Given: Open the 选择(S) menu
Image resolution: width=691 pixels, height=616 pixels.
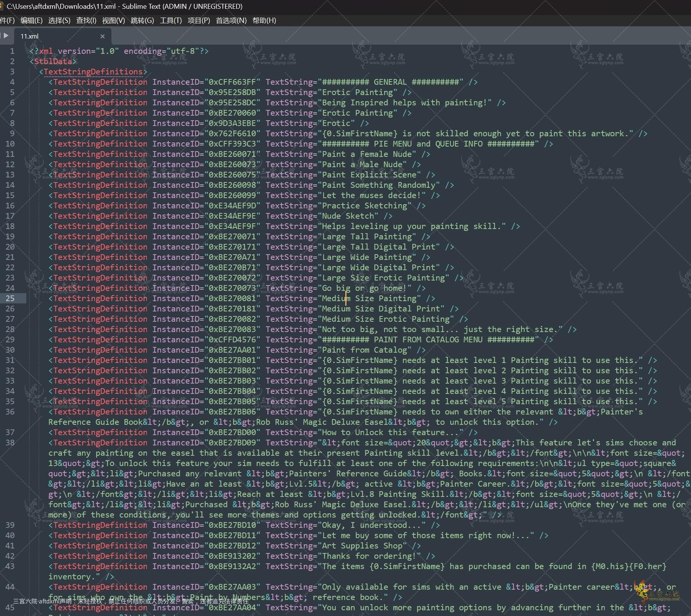Looking at the screenshot, I should pos(59,21).
